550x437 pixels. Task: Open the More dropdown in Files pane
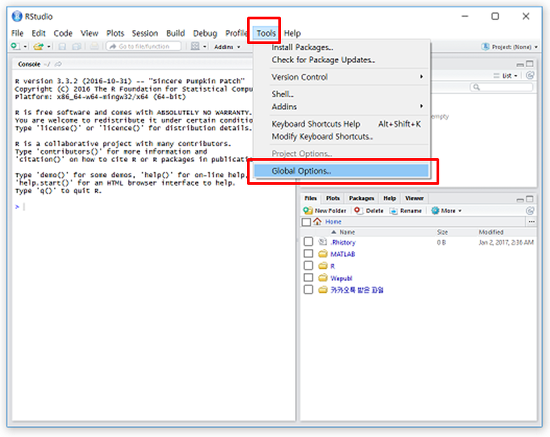point(446,210)
